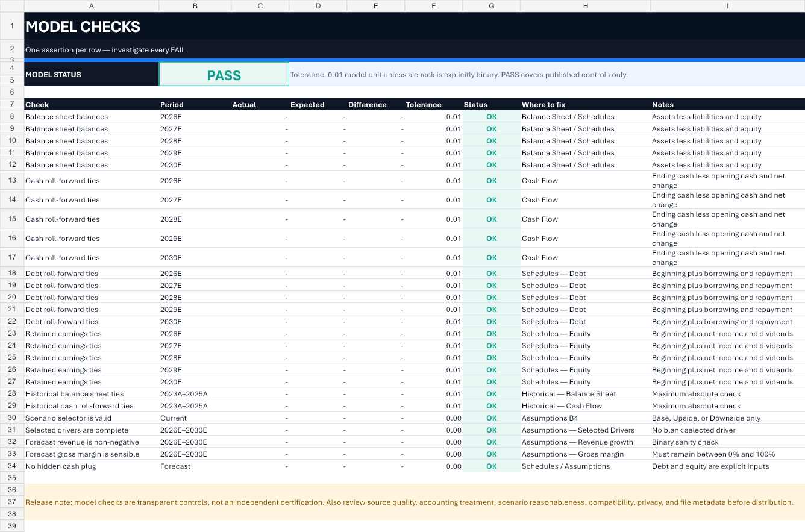Select row 1 header
The width and height of the screenshot is (805, 532).
tap(12, 26)
